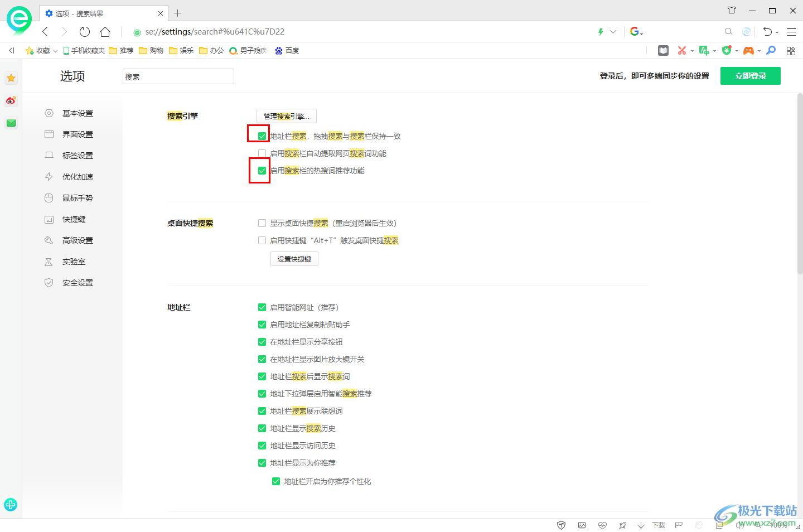The image size is (803, 532).
Task: Reload the page with the refresh icon
Action: click(x=85, y=32)
